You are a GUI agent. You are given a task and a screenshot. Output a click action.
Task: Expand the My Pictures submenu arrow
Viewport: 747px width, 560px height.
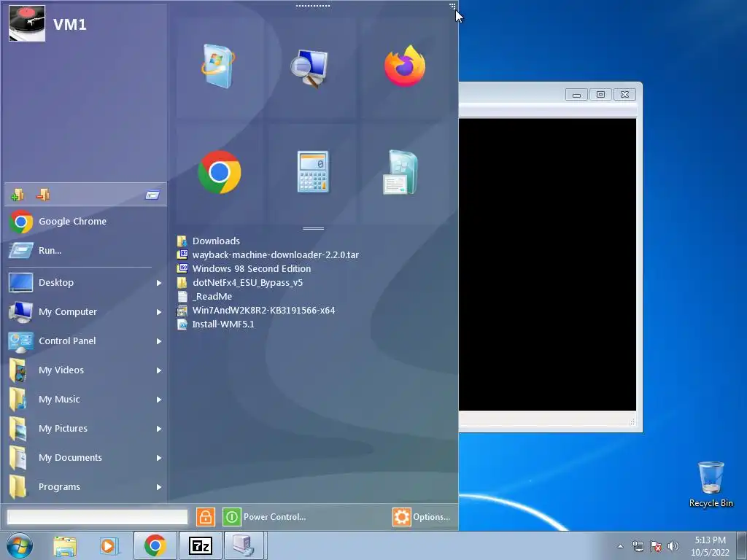click(159, 429)
